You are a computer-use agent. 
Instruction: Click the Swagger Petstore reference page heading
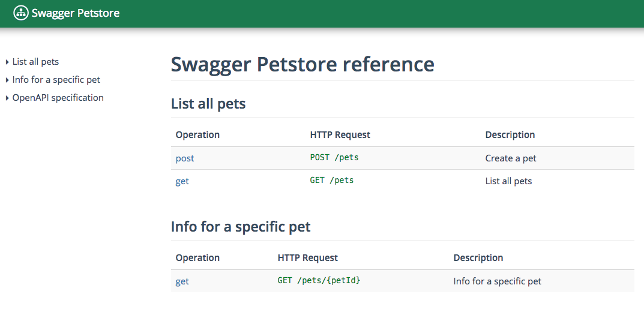[302, 64]
